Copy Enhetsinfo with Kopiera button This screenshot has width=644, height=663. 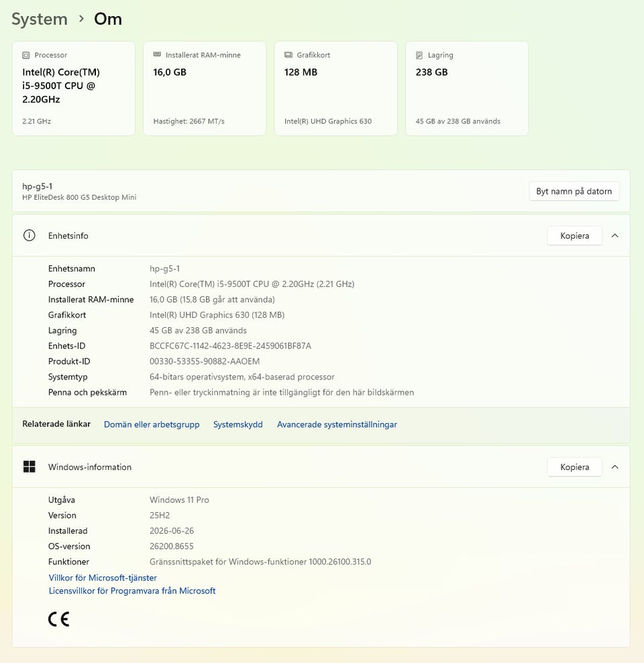pos(574,235)
